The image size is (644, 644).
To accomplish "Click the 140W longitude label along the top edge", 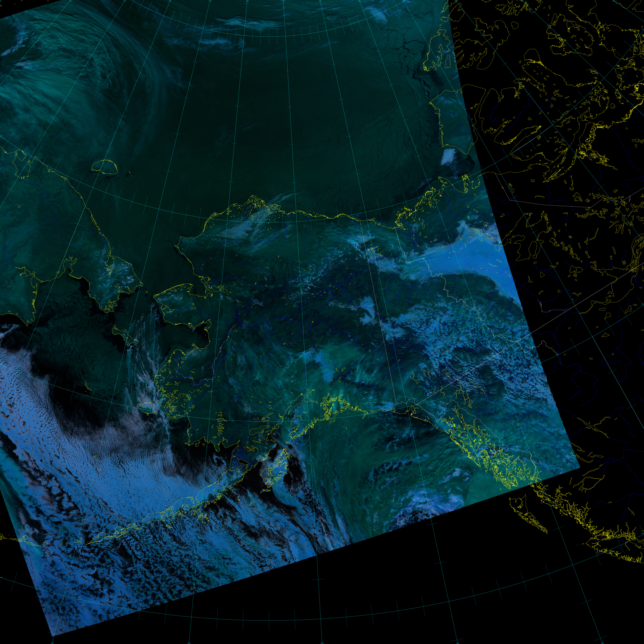I will pyautogui.click(x=320, y=1).
